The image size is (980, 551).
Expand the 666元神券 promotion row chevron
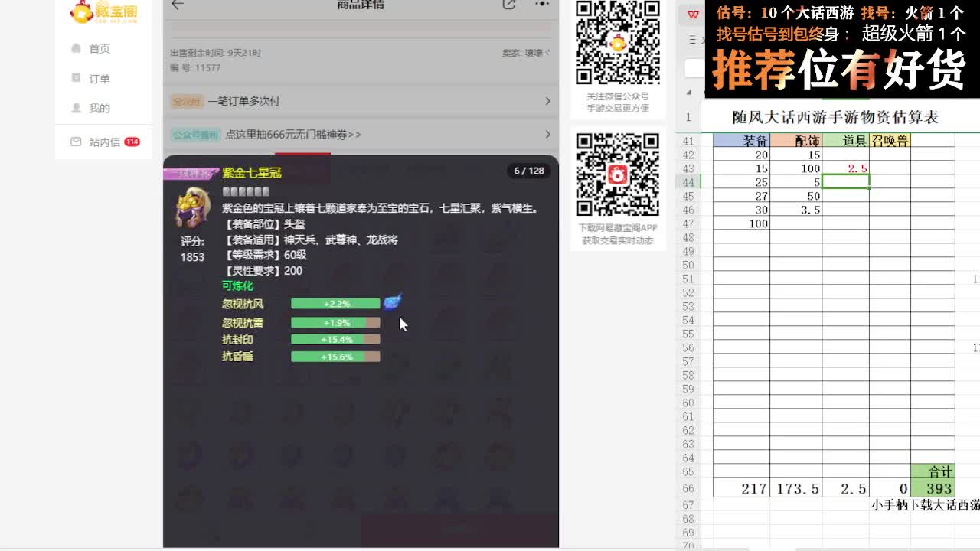[x=547, y=133]
